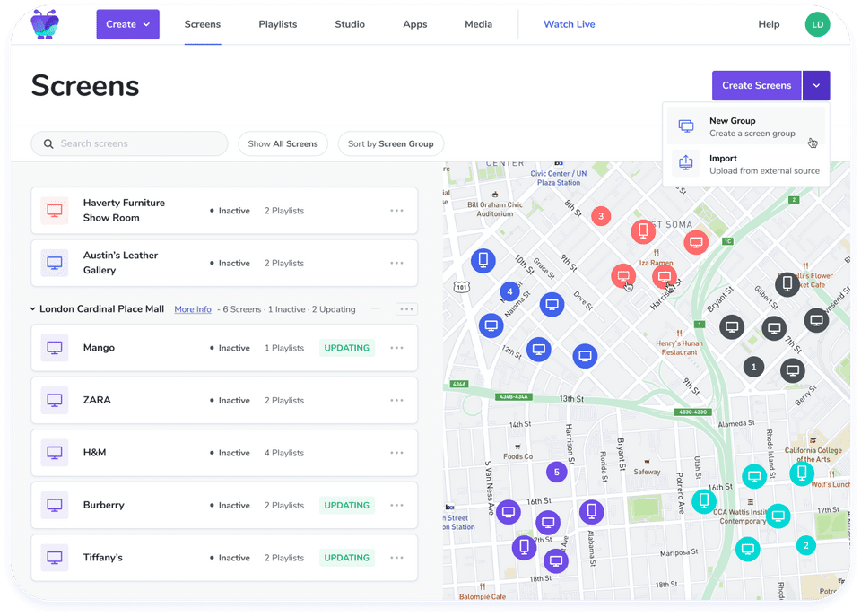This screenshot has width=861, height=616.
Task: Go to the Screens tab
Action: click(203, 24)
